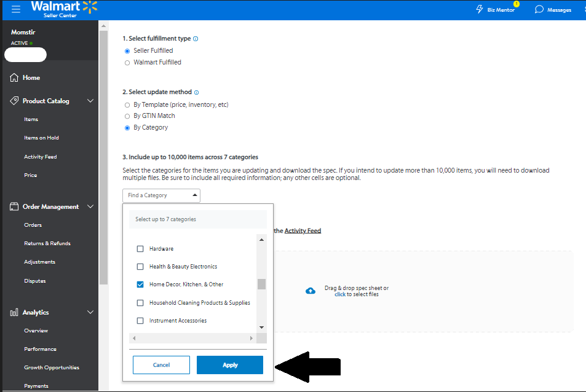Click the Apply button
This screenshot has height=392, width=586.
(x=230, y=365)
